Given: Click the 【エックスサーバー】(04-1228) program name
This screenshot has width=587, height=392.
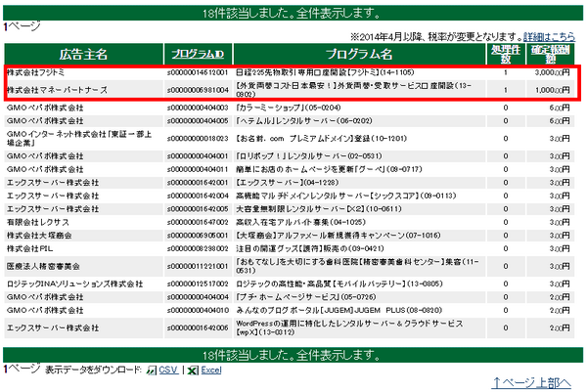Looking at the screenshot, I should click(x=287, y=183).
